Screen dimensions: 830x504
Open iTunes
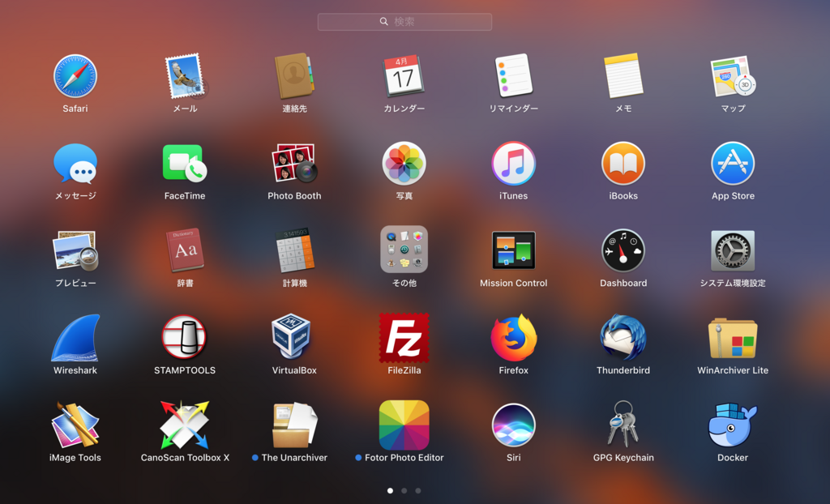click(513, 164)
